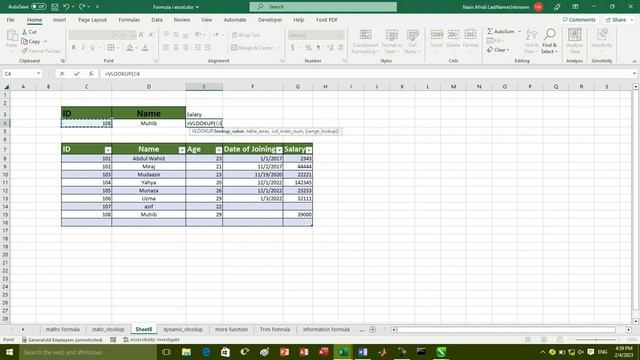640x360 pixels.
Task: Click the Fill Color bucket icon
Action: [129, 48]
